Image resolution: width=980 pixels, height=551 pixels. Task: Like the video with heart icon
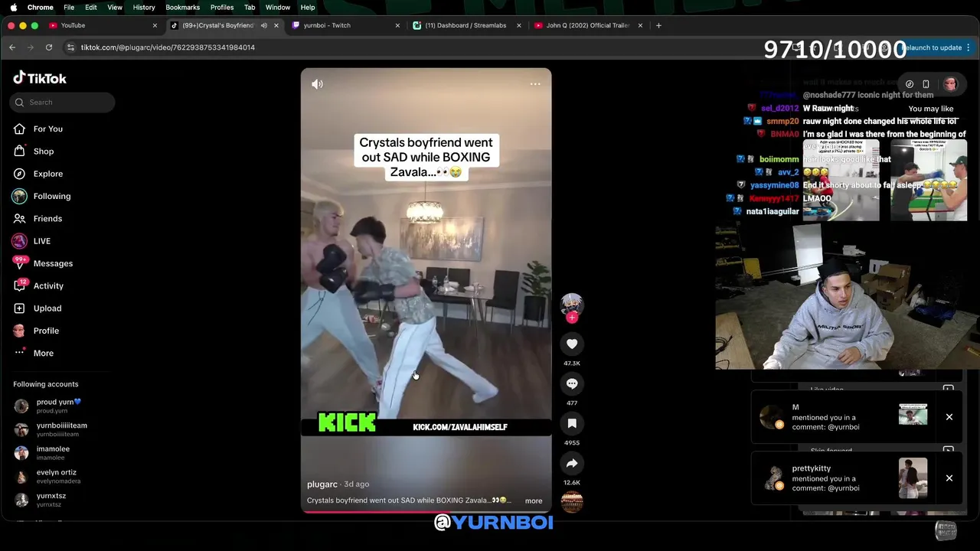pyautogui.click(x=572, y=344)
